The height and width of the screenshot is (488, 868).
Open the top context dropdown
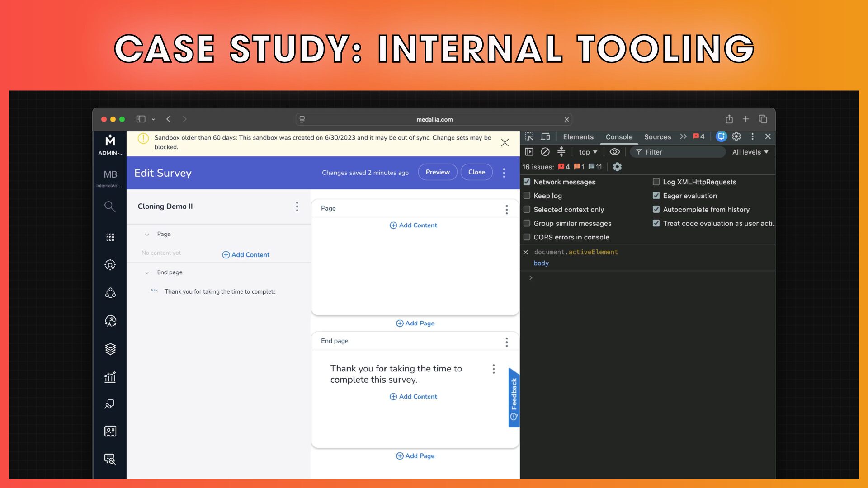click(588, 152)
